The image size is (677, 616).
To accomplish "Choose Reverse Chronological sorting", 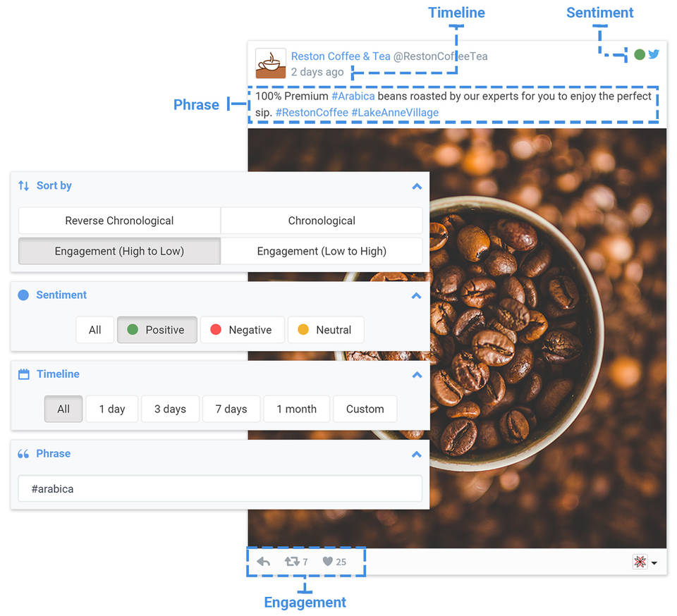I will [x=119, y=221].
